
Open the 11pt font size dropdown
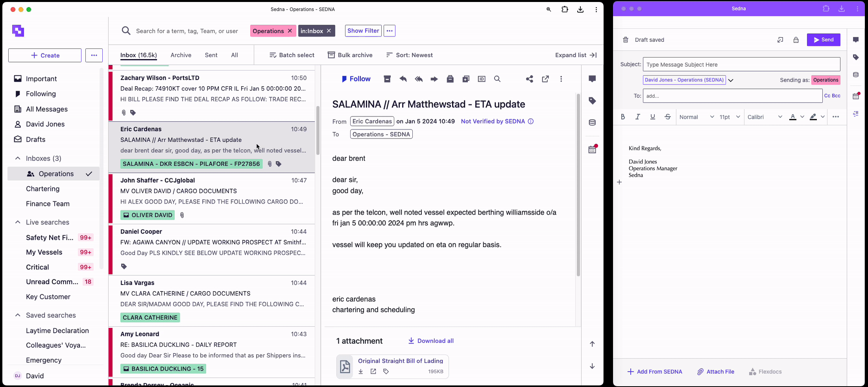coord(730,117)
